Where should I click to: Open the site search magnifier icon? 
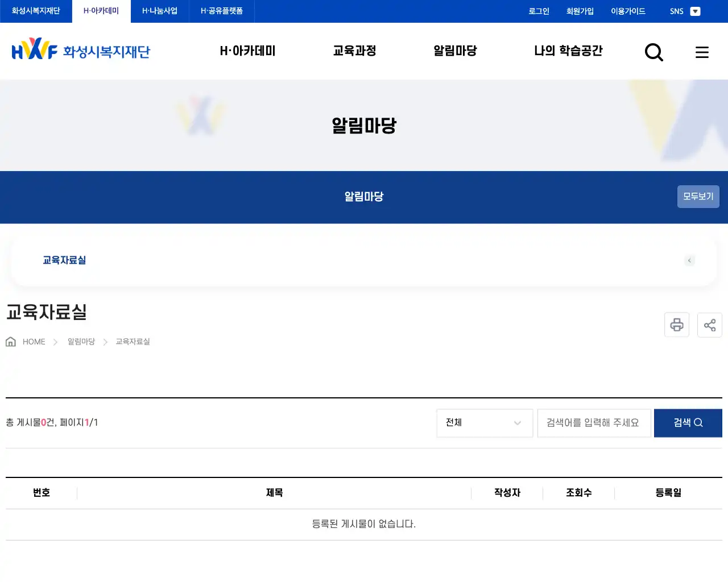point(653,52)
